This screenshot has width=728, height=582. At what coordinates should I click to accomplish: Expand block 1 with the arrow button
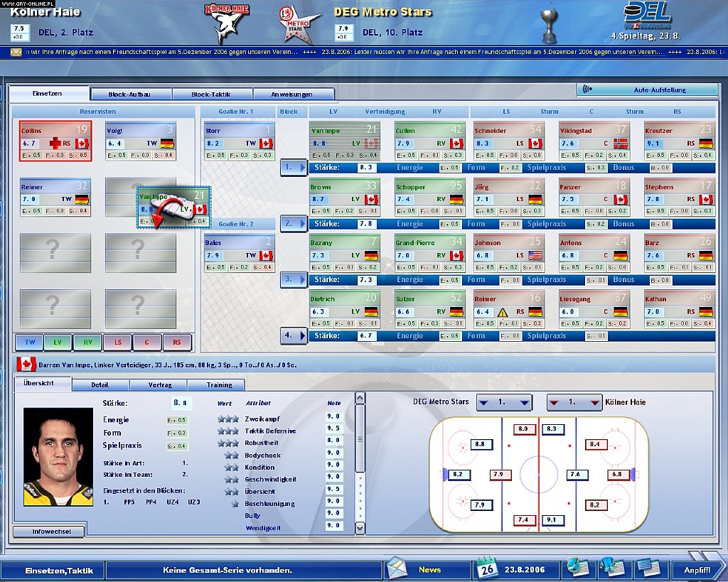point(294,168)
